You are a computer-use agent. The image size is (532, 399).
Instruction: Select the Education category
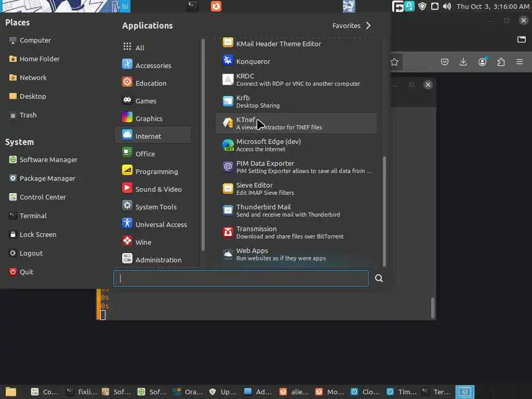coord(153,83)
